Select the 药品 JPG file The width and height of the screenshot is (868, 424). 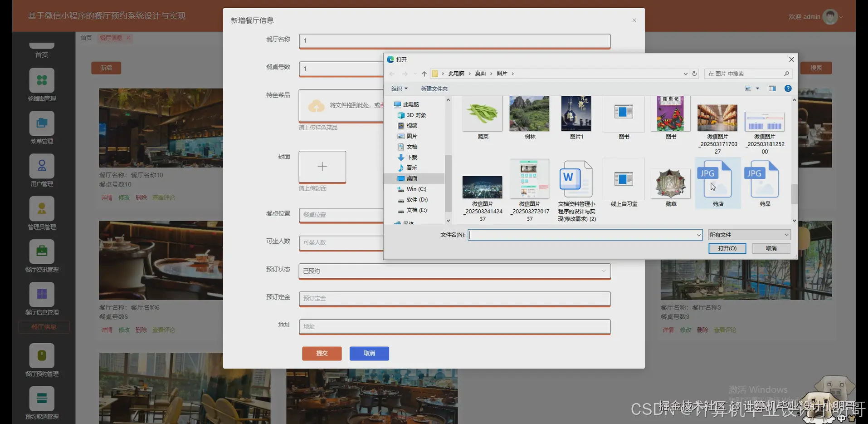765,183
